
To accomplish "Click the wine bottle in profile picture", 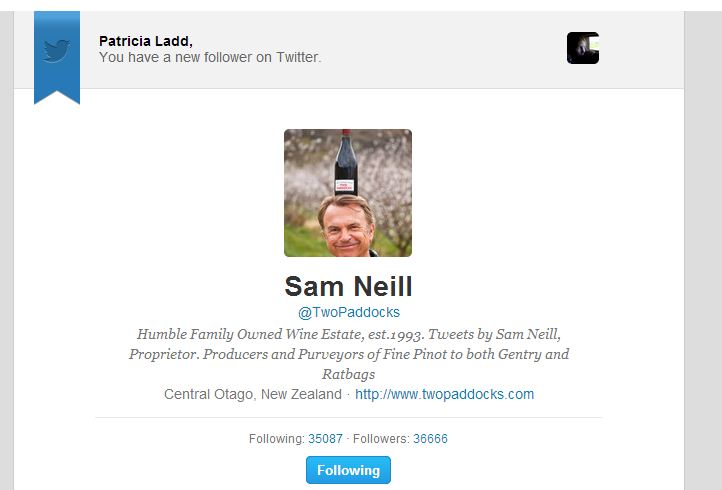I will 346,162.
